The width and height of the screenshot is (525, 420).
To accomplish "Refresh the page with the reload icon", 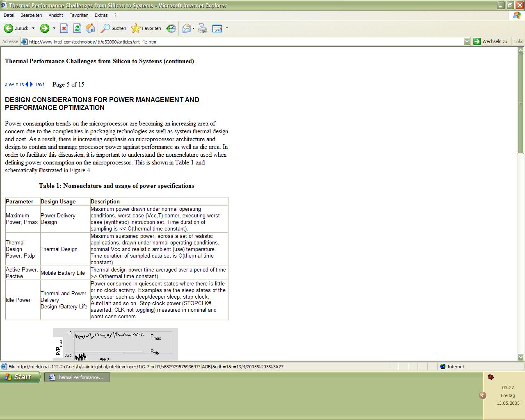I will click(x=77, y=28).
